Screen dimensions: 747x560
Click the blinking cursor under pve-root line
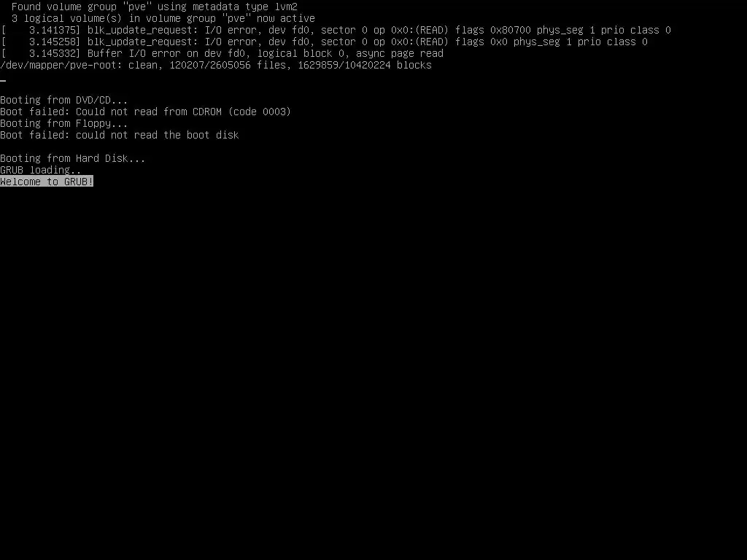coord(3,80)
